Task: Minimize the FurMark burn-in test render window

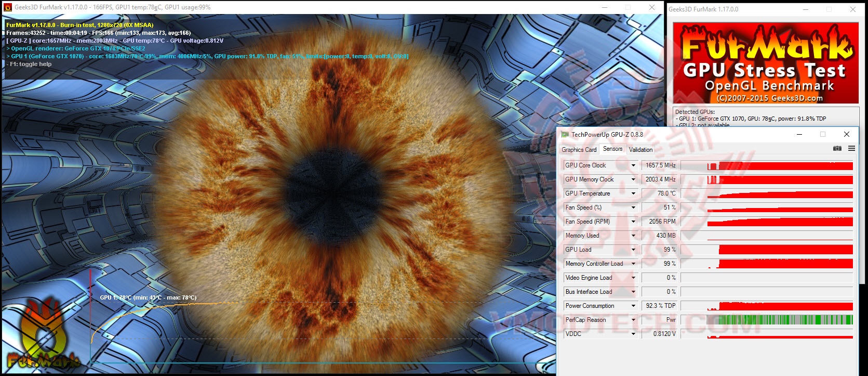Action: click(x=605, y=7)
